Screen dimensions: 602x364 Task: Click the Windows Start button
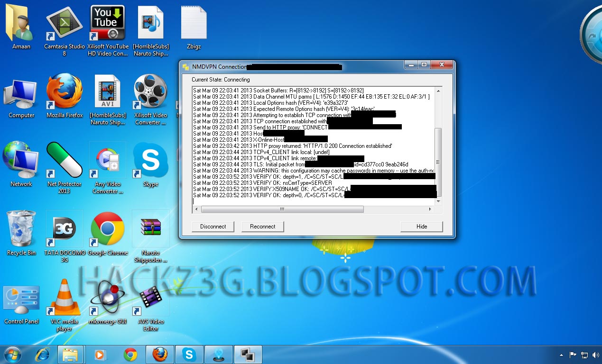point(13,354)
